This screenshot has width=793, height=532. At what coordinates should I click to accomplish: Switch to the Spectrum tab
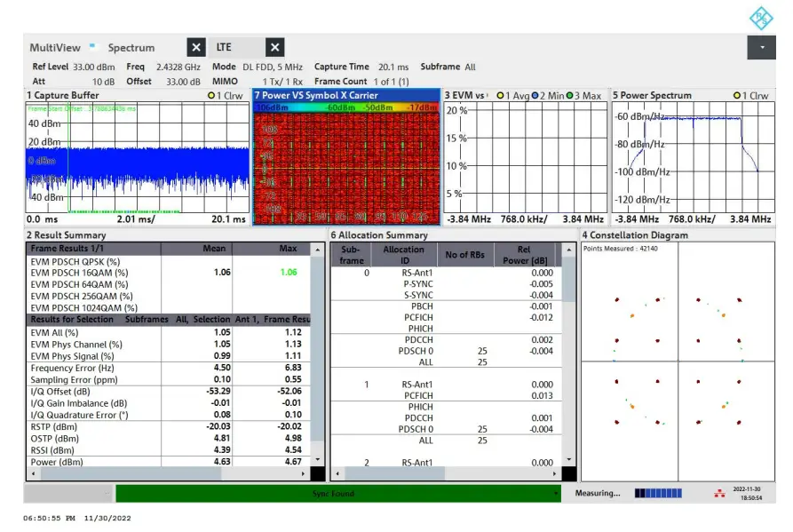(131, 48)
